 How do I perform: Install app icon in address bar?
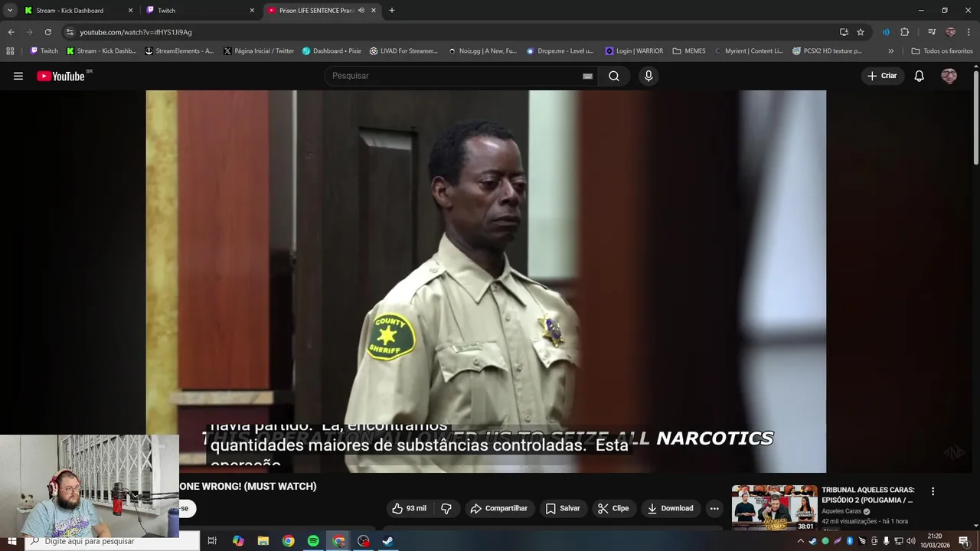click(x=844, y=32)
